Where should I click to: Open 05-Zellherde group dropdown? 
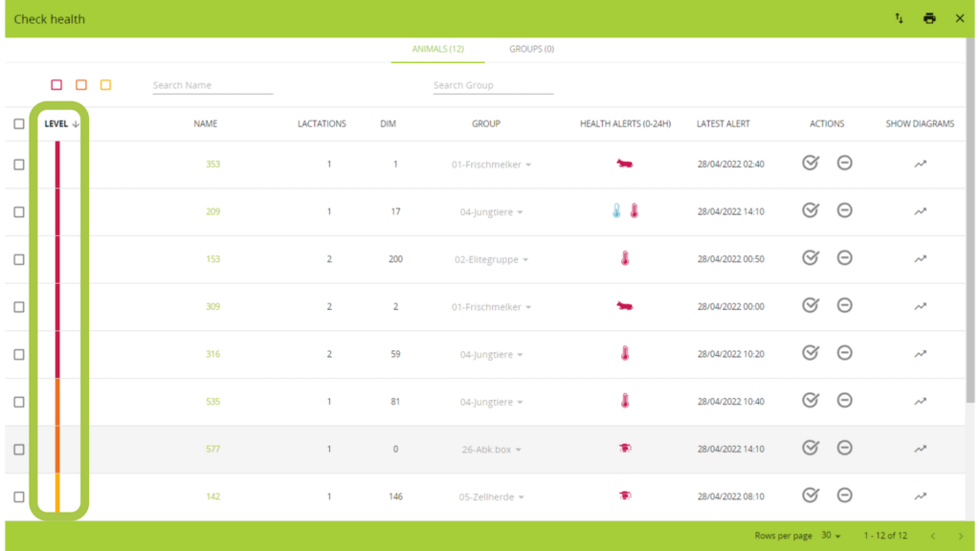(491, 496)
